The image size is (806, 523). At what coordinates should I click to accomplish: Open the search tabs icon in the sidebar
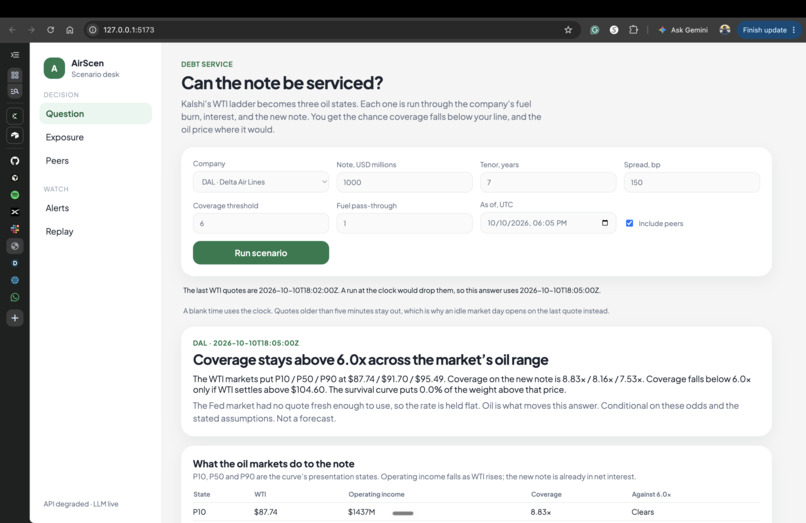15,92
